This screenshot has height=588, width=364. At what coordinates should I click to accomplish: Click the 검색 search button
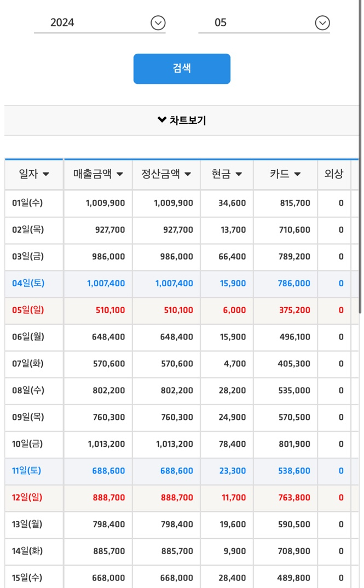click(182, 69)
